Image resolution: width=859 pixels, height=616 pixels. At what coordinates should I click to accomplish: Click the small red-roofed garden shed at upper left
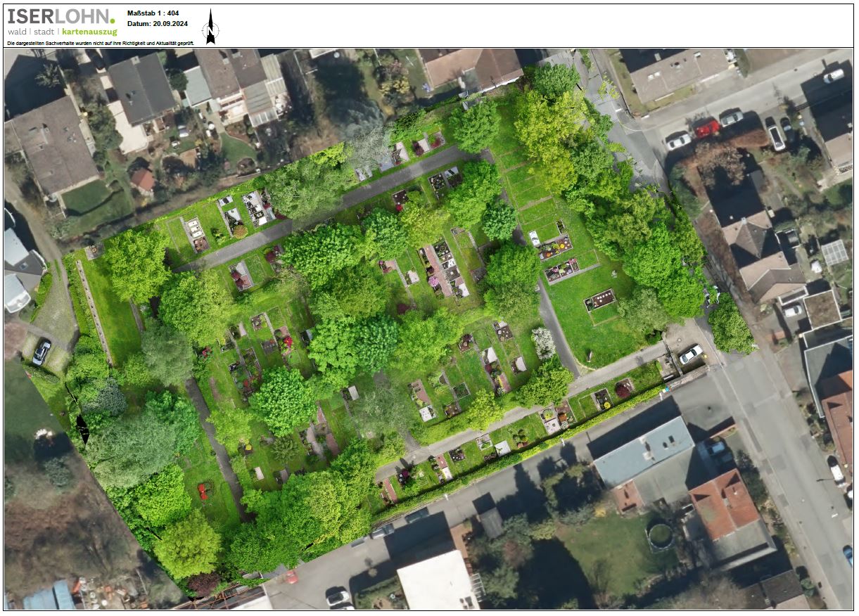pyautogui.click(x=143, y=179)
